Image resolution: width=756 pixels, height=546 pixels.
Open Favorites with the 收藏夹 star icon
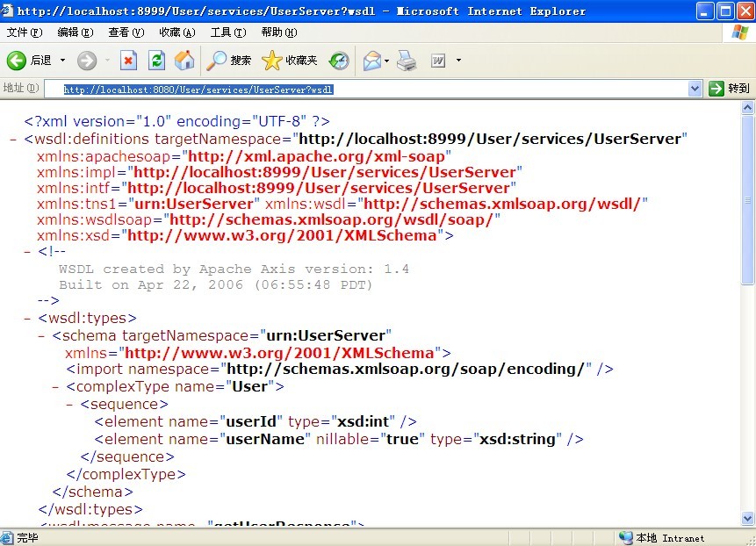tap(271, 61)
